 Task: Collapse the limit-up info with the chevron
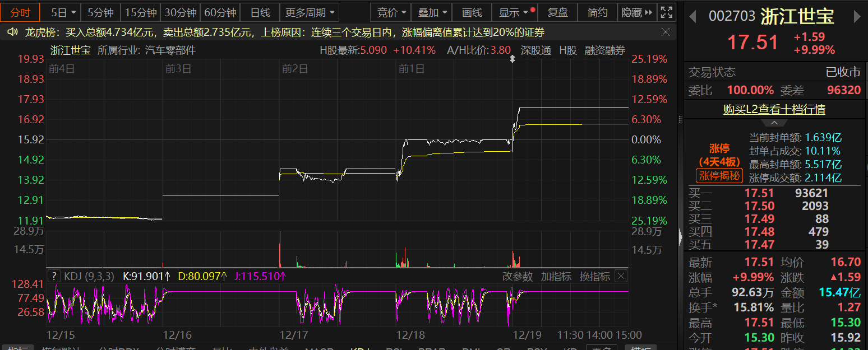(x=774, y=123)
